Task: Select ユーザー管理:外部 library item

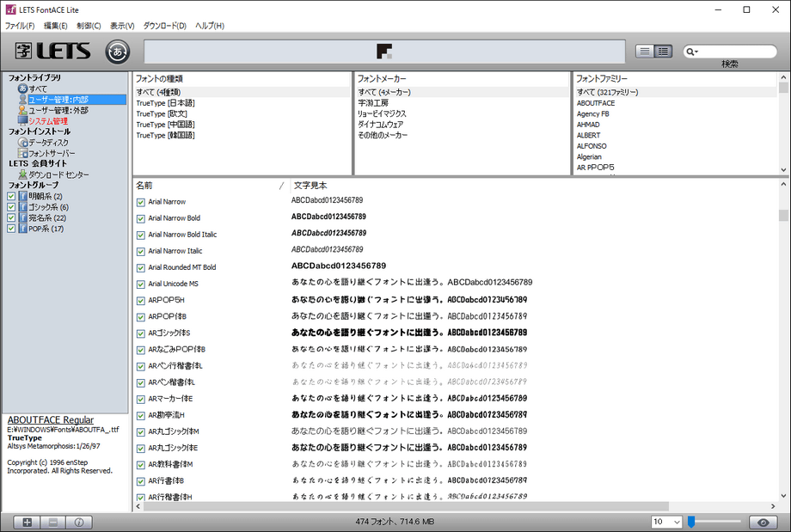Action: coord(53,110)
